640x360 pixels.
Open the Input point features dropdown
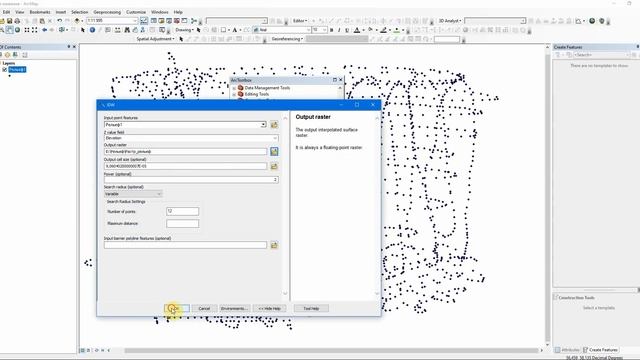263,124
